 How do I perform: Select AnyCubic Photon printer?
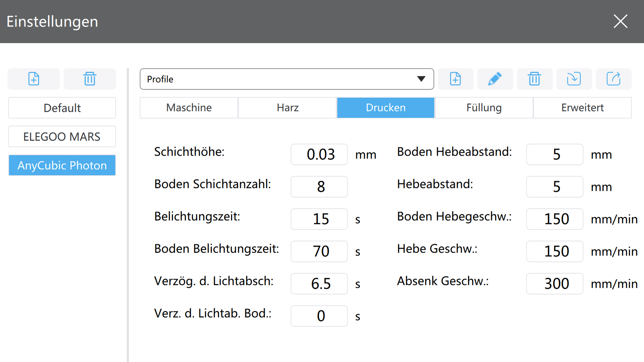tap(62, 165)
